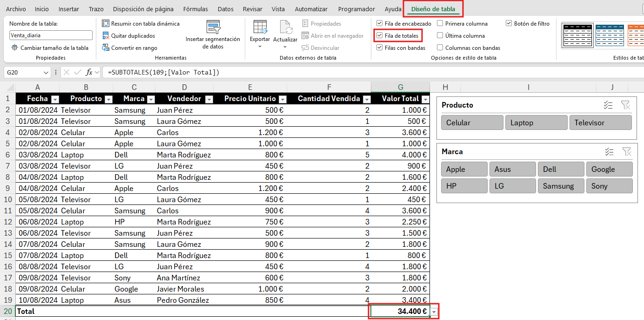Image resolution: width=644 pixels, height=320 pixels.
Task: Toggle the Botón de filtro checkbox
Action: pyautogui.click(x=509, y=23)
